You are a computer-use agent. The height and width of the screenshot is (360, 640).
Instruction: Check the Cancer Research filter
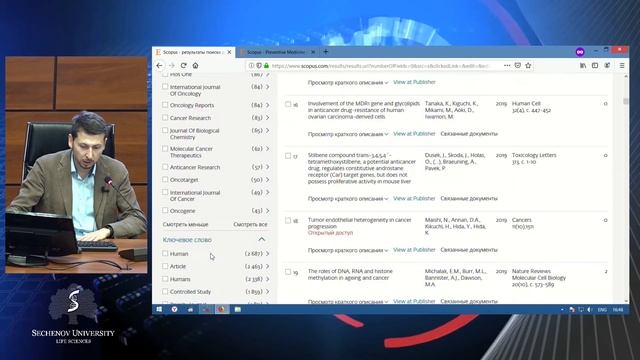[165, 118]
